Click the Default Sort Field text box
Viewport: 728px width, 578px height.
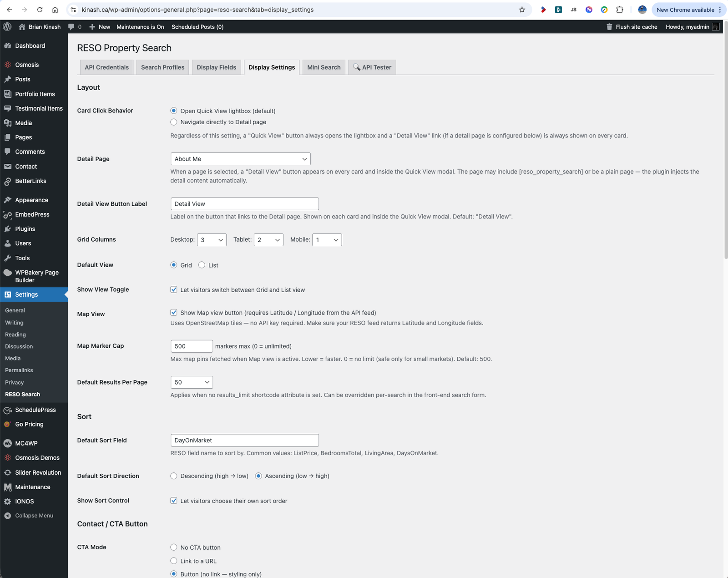tap(244, 441)
